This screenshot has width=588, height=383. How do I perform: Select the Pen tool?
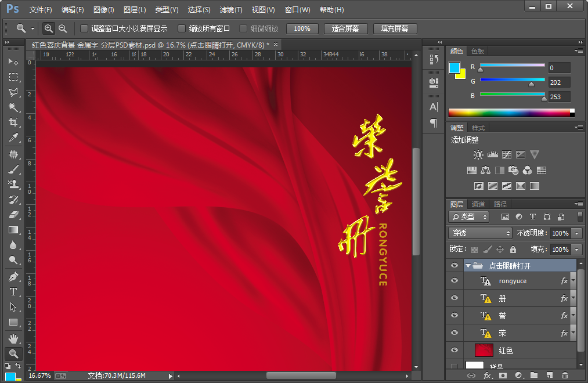[13, 277]
